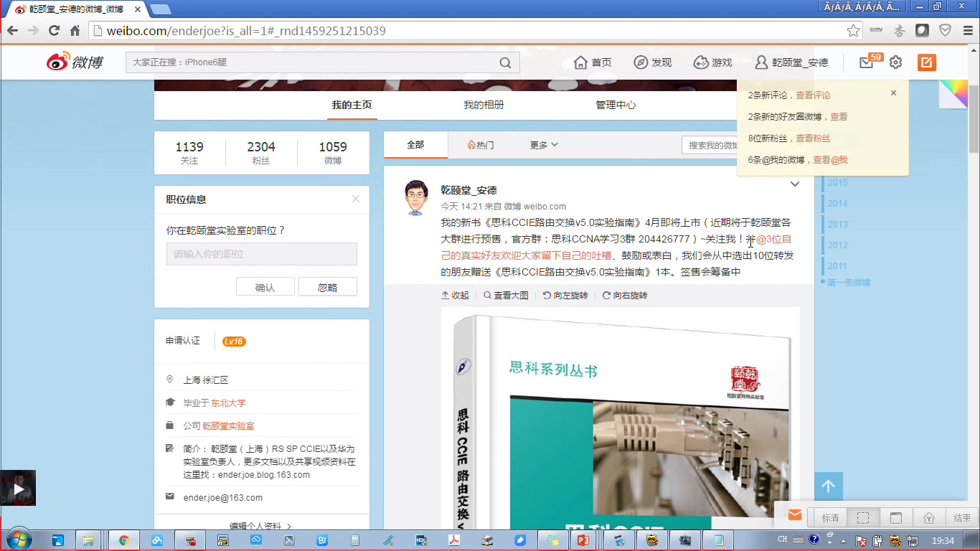Open 发现 discover page
The width and height of the screenshot is (980, 551).
click(653, 62)
